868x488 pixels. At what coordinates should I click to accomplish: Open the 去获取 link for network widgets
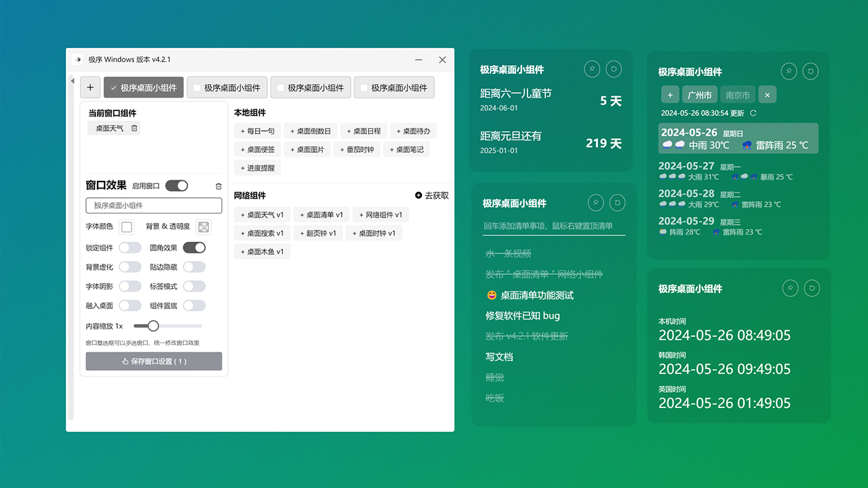[x=437, y=195]
